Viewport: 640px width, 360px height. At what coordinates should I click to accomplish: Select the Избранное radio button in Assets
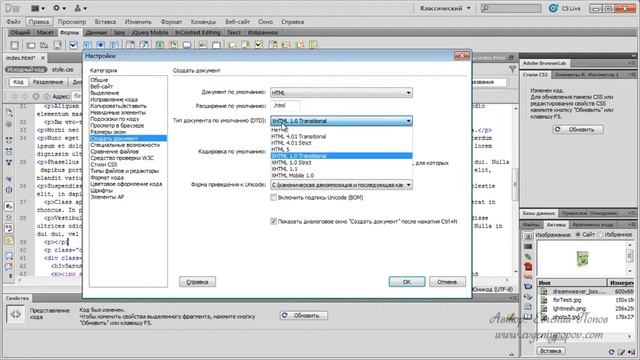click(600, 235)
